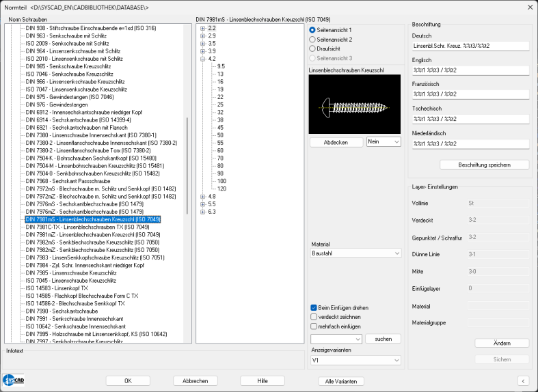Collapse the 4.2 diameter node
Viewport: 538px width, 392px height.
coord(203,59)
